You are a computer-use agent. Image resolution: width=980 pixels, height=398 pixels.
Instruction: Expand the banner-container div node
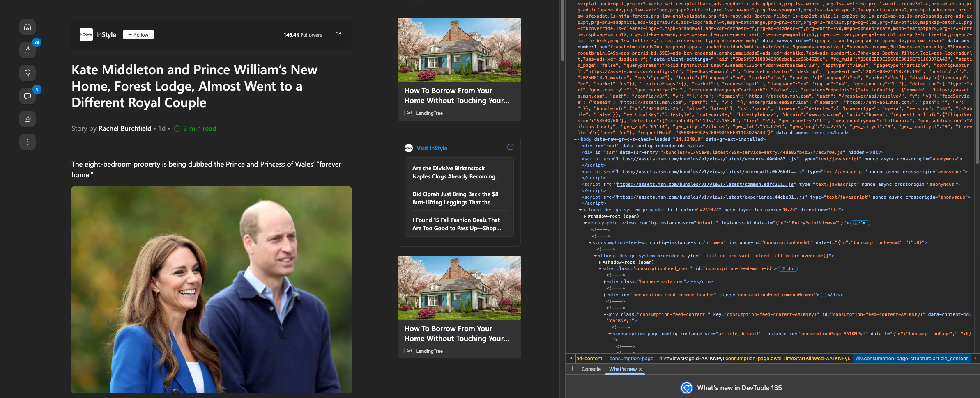point(605,282)
